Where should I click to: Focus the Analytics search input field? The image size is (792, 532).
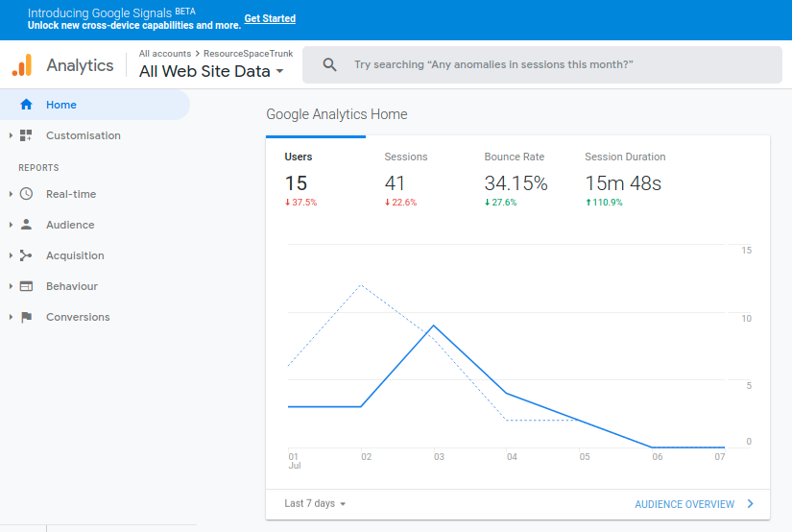(542, 64)
